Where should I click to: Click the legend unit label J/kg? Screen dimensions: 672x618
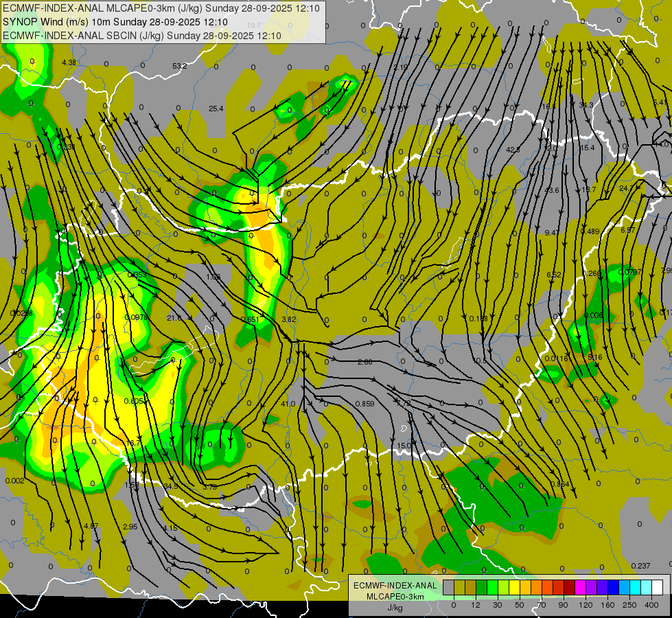tap(395, 608)
